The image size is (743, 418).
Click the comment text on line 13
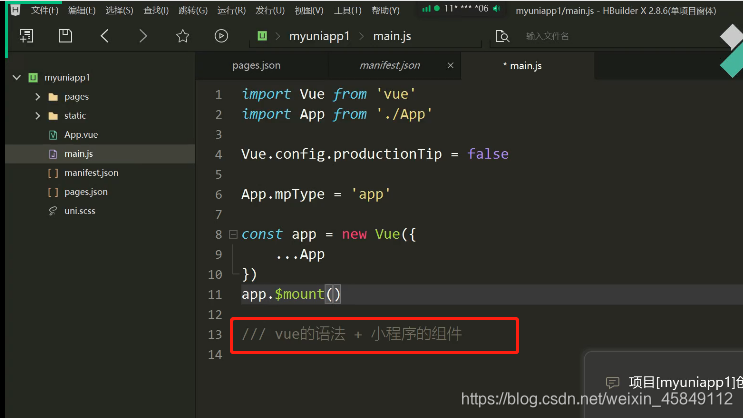(351, 334)
